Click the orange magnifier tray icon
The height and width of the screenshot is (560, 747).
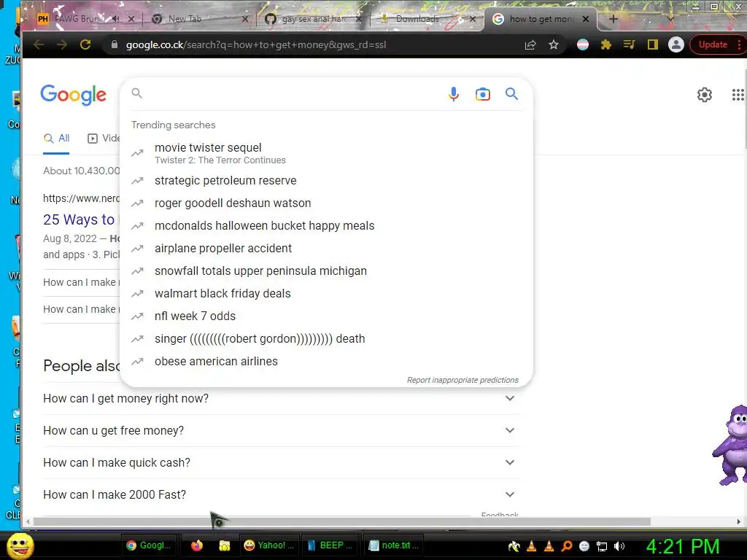click(x=567, y=546)
